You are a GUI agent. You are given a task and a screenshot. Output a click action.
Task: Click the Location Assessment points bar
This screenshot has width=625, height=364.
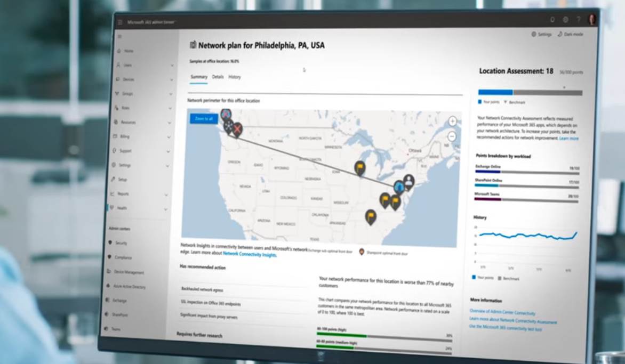click(530, 92)
